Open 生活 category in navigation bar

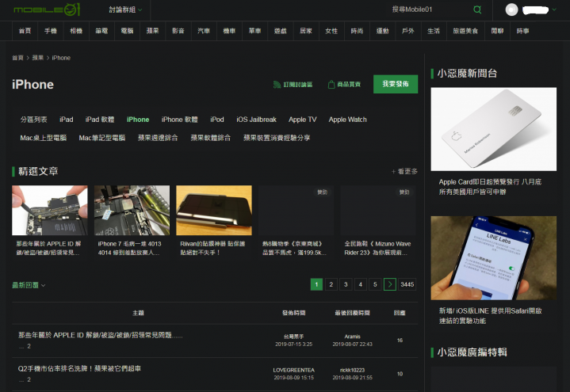[x=434, y=31]
